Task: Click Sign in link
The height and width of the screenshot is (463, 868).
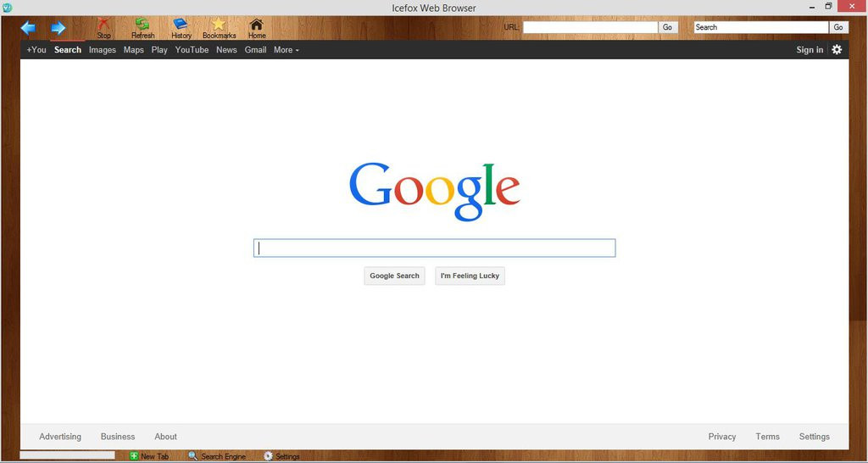Action: click(x=810, y=50)
